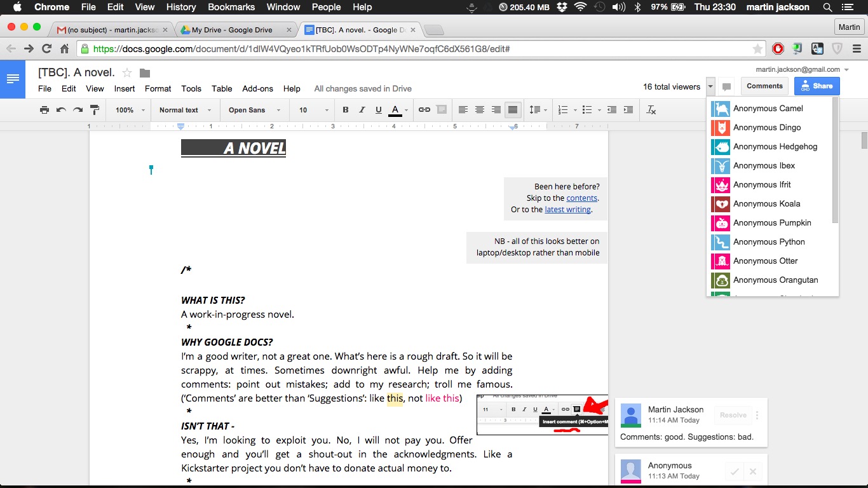868x488 pixels.
Task: Open the 100% zoom dropdown
Action: point(130,110)
